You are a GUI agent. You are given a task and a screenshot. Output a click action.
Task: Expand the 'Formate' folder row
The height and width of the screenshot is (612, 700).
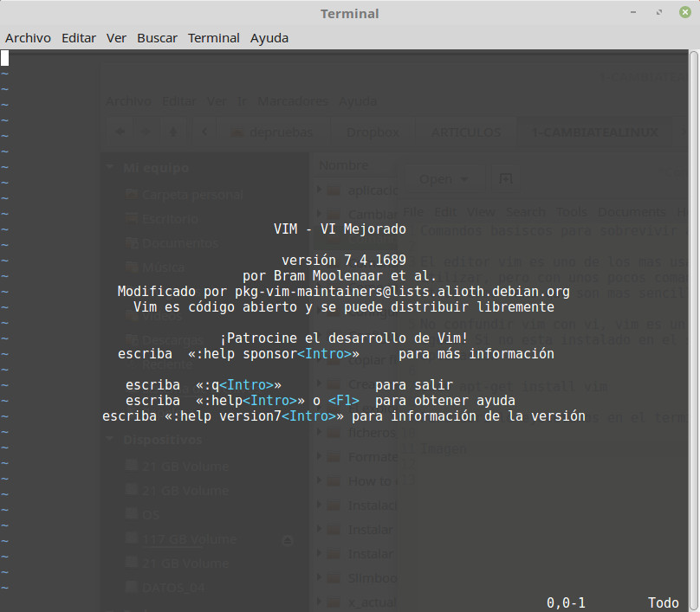coord(319,456)
